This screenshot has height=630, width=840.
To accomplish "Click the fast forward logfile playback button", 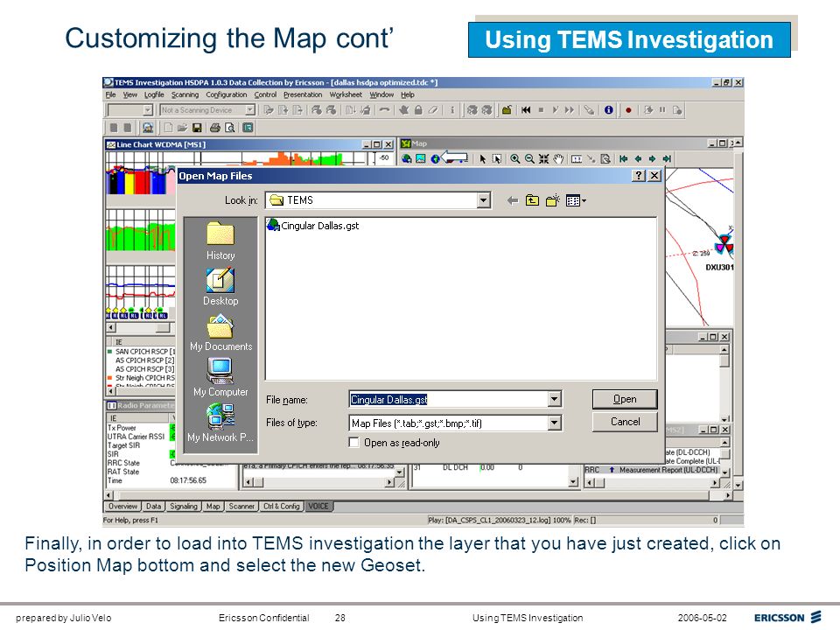I will (570, 110).
